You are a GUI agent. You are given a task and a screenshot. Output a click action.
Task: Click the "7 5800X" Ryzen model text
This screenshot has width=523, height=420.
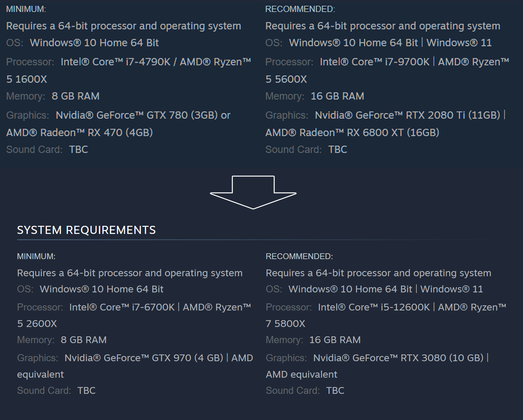pos(285,323)
